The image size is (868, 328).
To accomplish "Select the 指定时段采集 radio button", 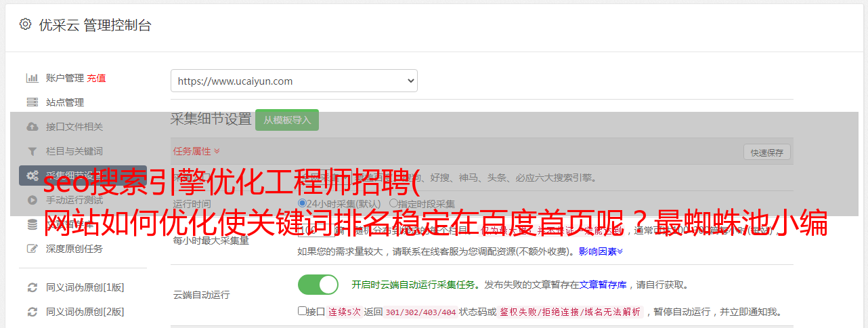I will pyautogui.click(x=393, y=203).
